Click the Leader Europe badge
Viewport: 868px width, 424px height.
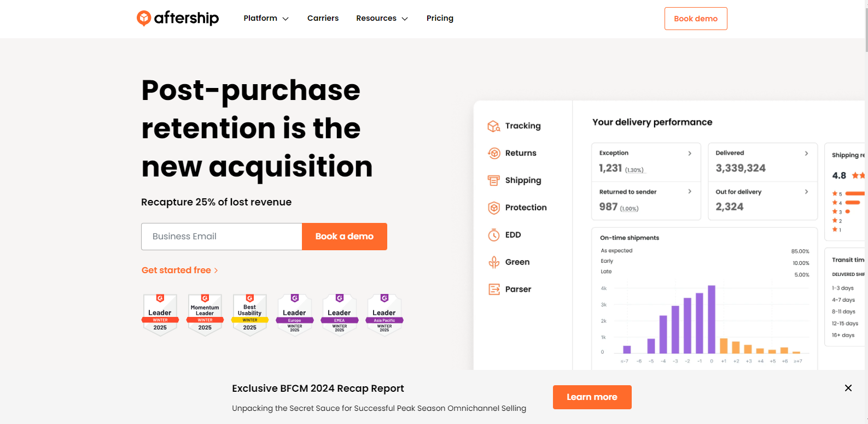(x=295, y=315)
